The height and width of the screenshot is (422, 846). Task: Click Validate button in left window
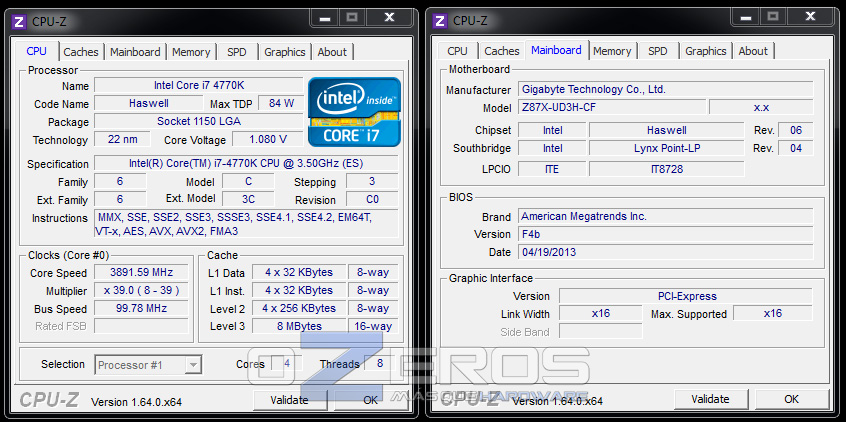(x=289, y=400)
